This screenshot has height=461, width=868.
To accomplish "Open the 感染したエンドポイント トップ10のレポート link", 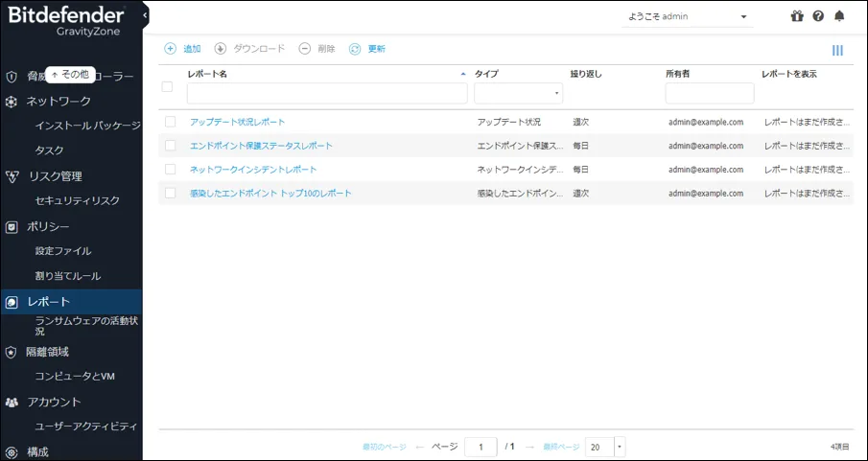I will click(x=270, y=194).
